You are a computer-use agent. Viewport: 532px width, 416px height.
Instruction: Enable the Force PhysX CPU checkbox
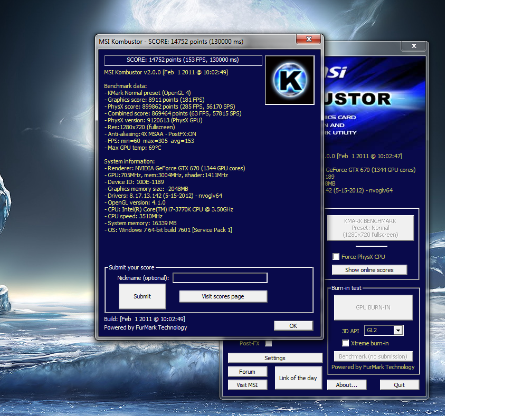(336, 257)
